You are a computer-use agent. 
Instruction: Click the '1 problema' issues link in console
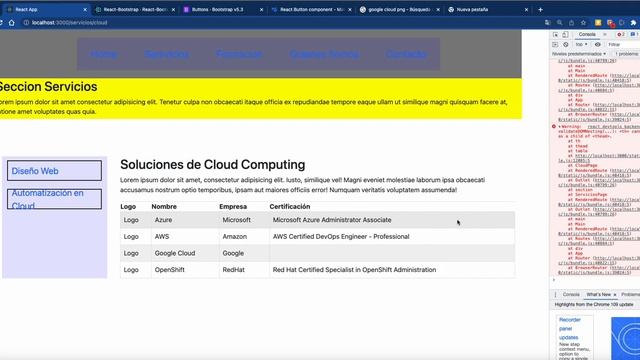point(627,54)
